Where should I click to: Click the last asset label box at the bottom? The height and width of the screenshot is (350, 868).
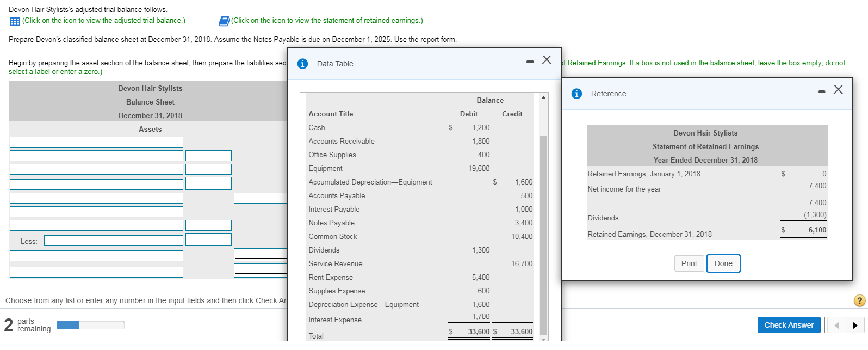click(x=96, y=272)
